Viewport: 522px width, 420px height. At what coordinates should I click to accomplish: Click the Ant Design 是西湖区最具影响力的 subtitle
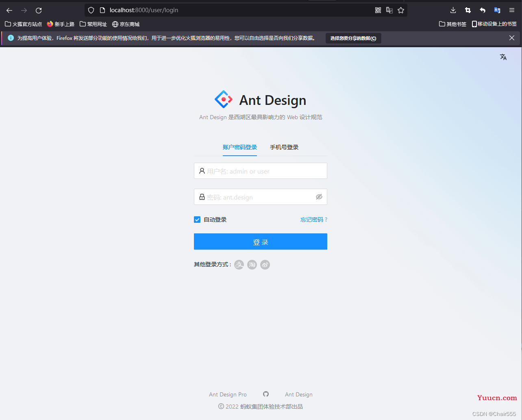pyautogui.click(x=261, y=117)
